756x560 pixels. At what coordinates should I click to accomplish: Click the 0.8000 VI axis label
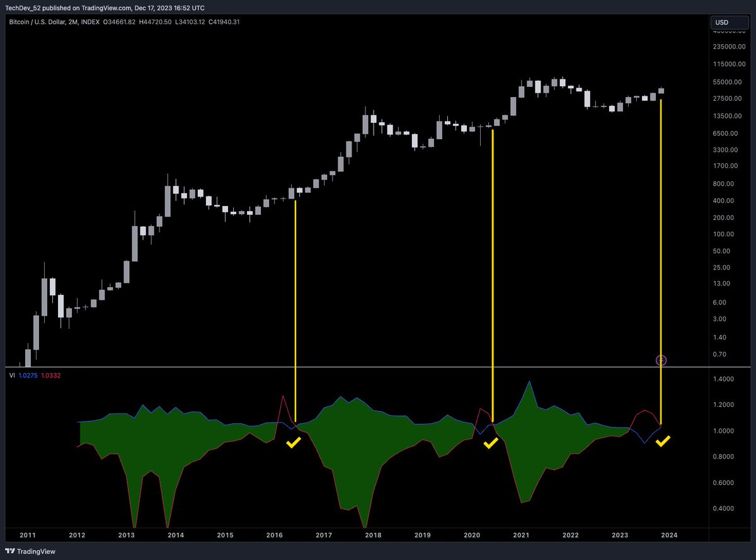[723, 457]
